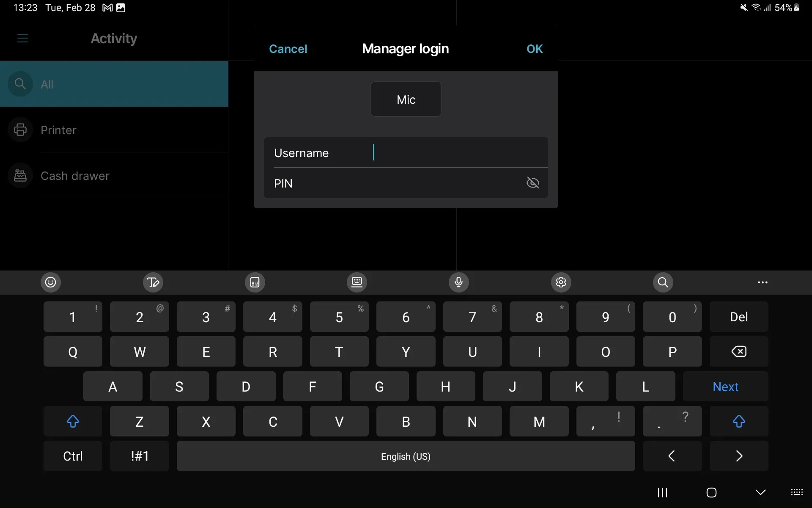
Task: Toggle PIN visibility with the eye icon
Action: (x=532, y=183)
